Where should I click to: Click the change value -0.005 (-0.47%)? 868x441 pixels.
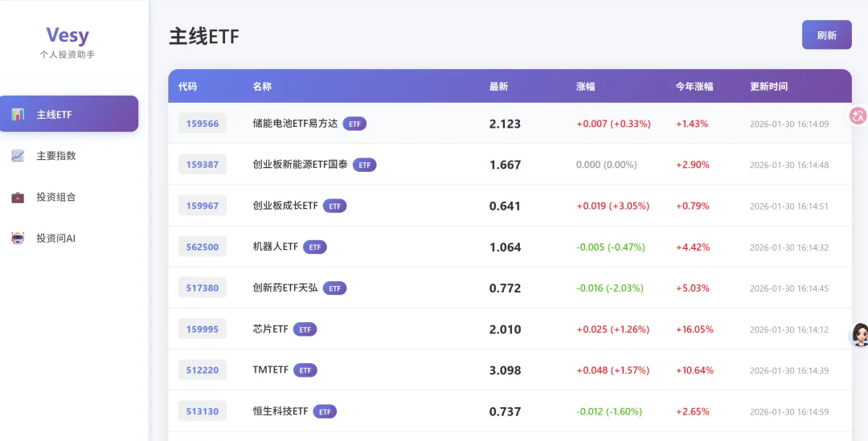[611, 247]
